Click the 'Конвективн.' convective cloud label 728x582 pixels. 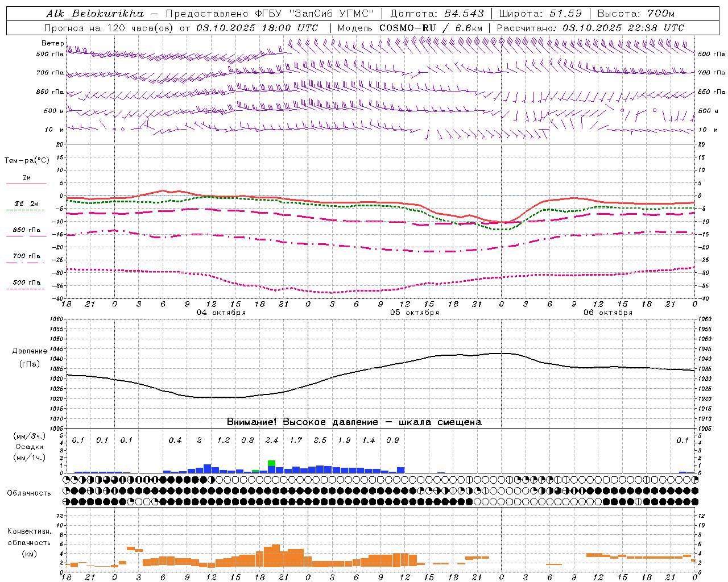30,531
